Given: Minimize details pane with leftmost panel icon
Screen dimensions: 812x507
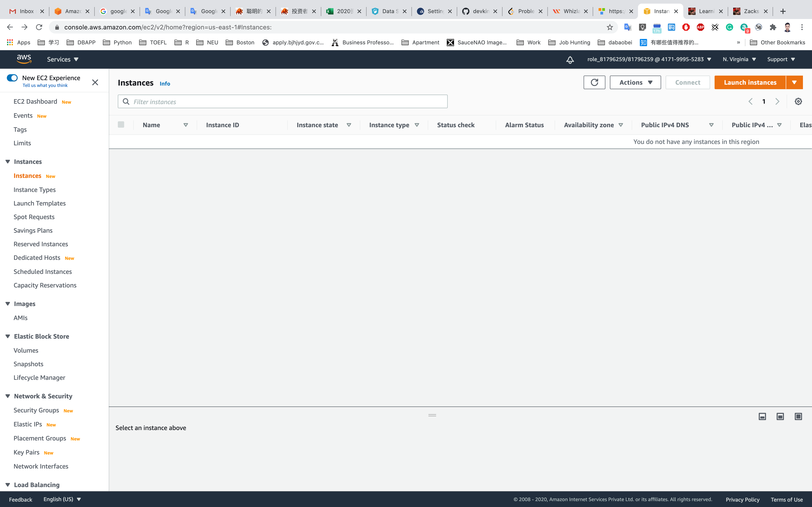Looking at the screenshot, I should pyautogui.click(x=762, y=416).
